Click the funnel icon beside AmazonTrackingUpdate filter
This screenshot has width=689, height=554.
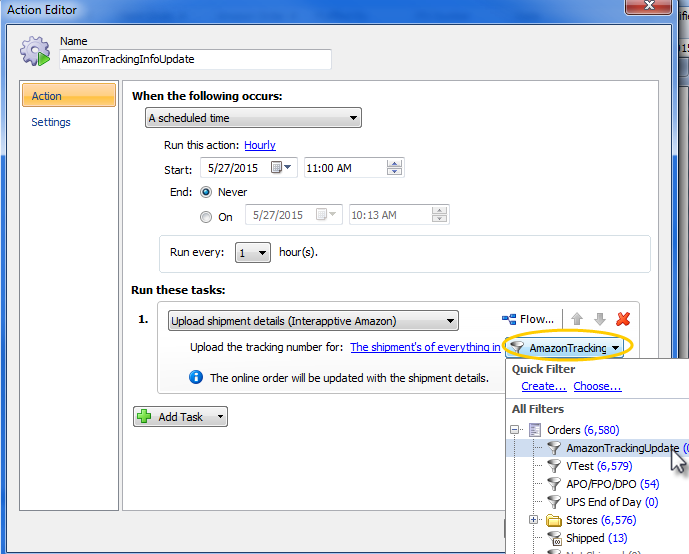coord(554,448)
